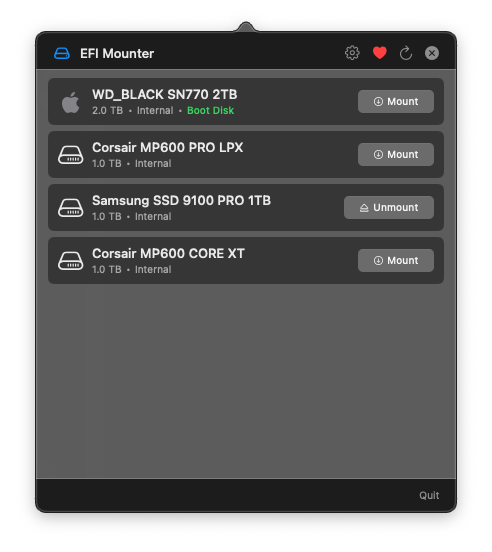This screenshot has height=552, width=492.
Task: Click the 1.0 TB Internal info under MP600 PRO LPX
Action: (x=132, y=164)
